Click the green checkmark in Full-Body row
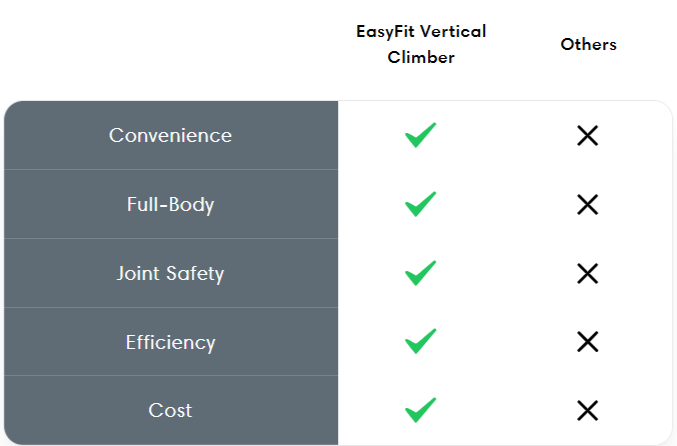The height and width of the screenshot is (446, 677). click(x=421, y=204)
